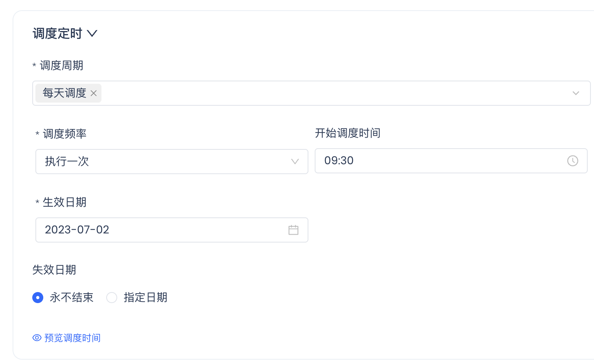Click the eye icon beside 预览调度时间
The width and height of the screenshot is (594, 364).
click(37, 338)
